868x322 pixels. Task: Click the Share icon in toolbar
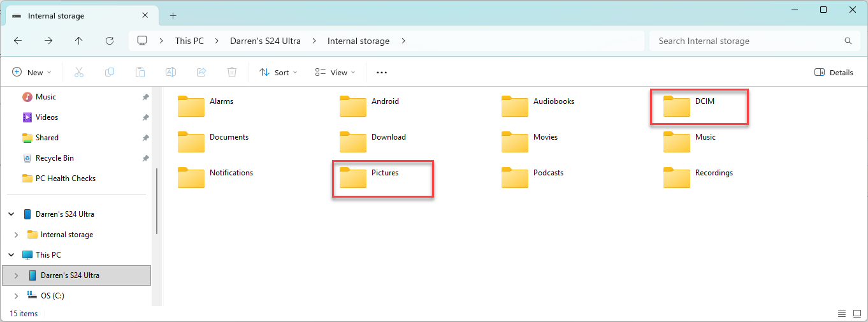tap(201, 73)
